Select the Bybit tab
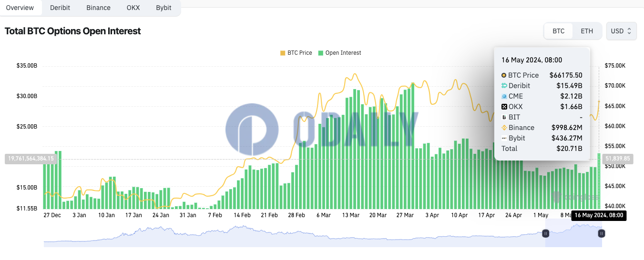Image resolution: width=644 pixels, height=260 pixels. tap(164, 8)
